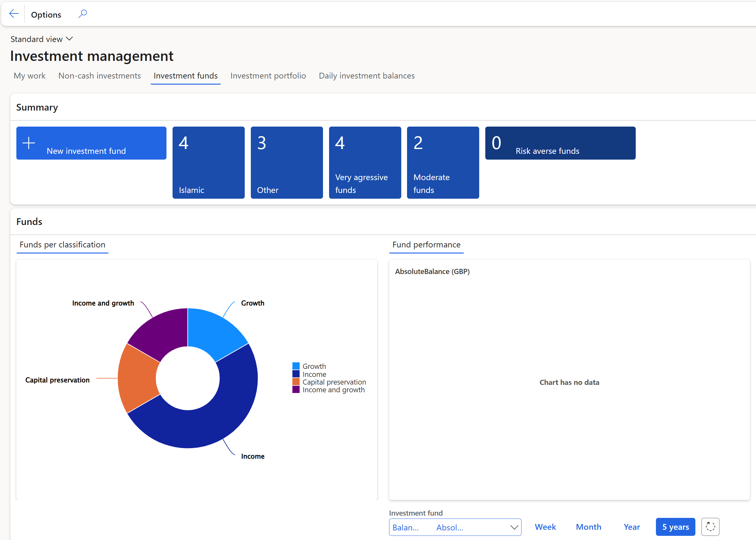Viewport: 756px width, 540px height.
Task: Select the Funds per classification tab
Action: [62, 245]
